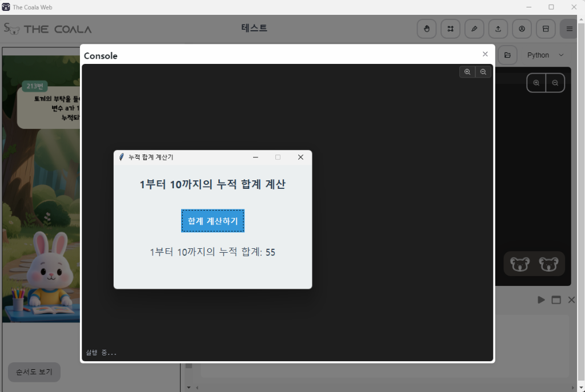Click the upload icon in the toolbar

(x=498, y=29)
